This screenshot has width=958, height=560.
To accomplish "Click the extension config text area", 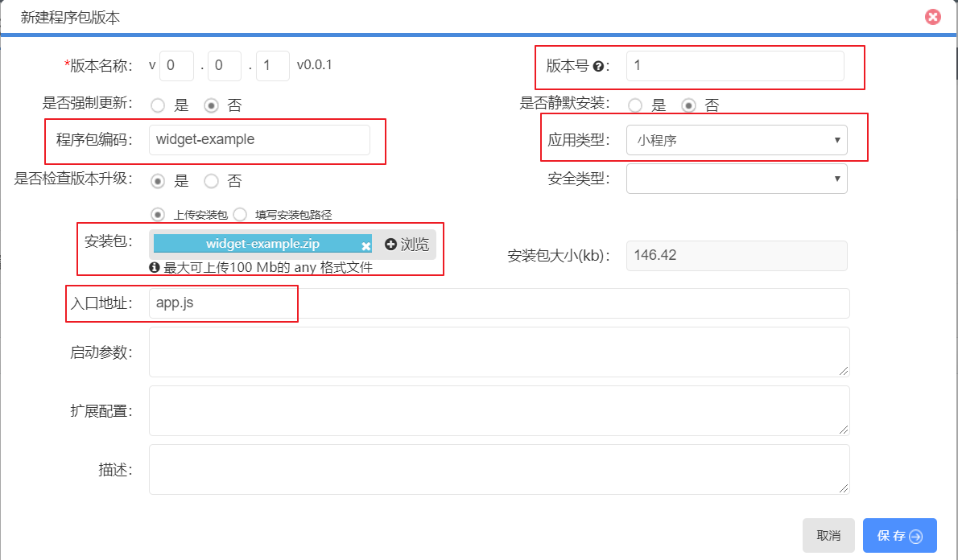I will tap(499, 410).
